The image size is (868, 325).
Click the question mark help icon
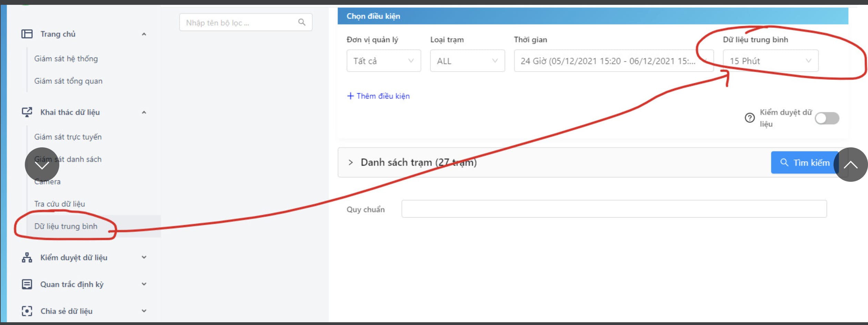pyautogui.click(x=749, y=118)
